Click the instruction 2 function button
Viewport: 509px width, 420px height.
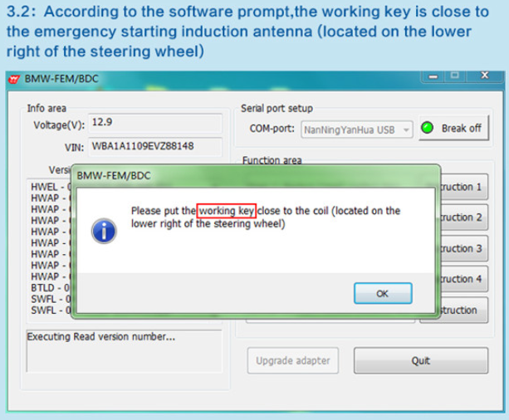pyautogui.click(x=464, y=217)
